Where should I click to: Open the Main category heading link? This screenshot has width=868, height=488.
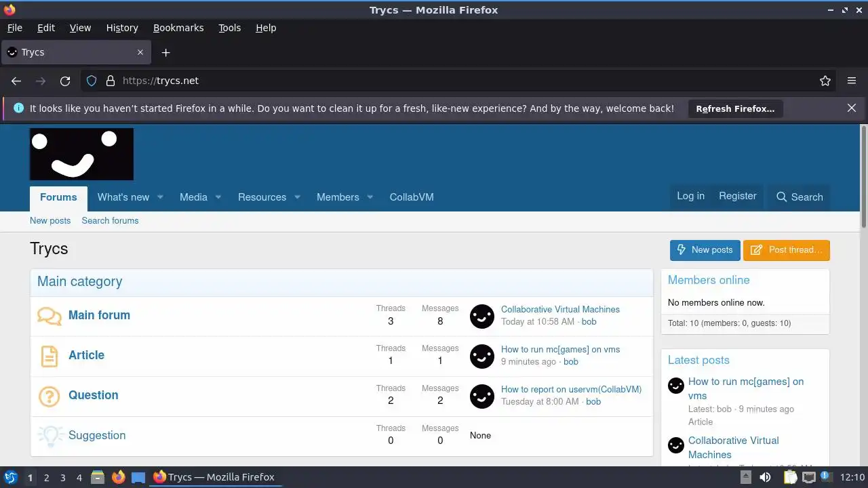(x=80, y=281)
